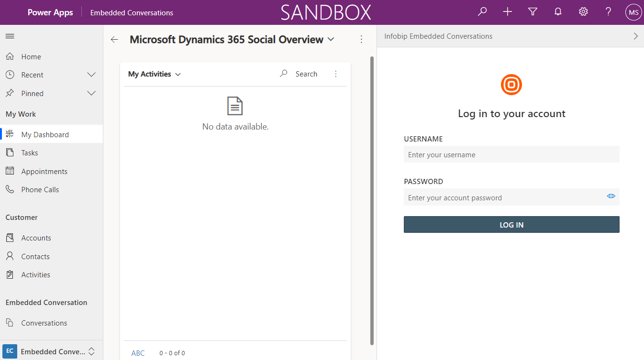Open the MS account avatar
Viewport: 644px width, 360px height.
tap(633, 12)
